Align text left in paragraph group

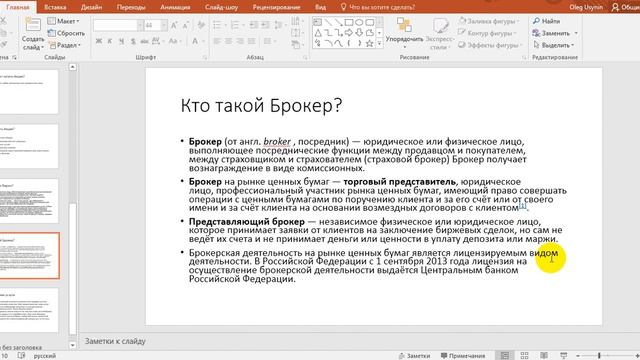pos(217,41)
